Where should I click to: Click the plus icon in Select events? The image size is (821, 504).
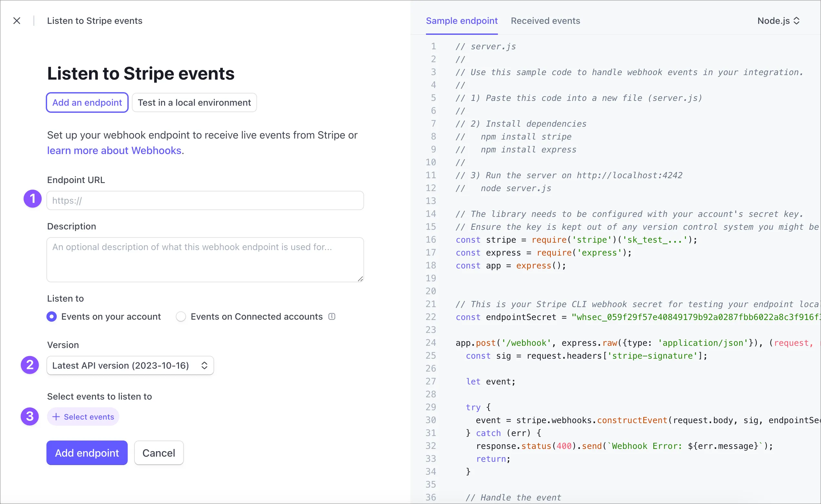(x=56, y=417)
